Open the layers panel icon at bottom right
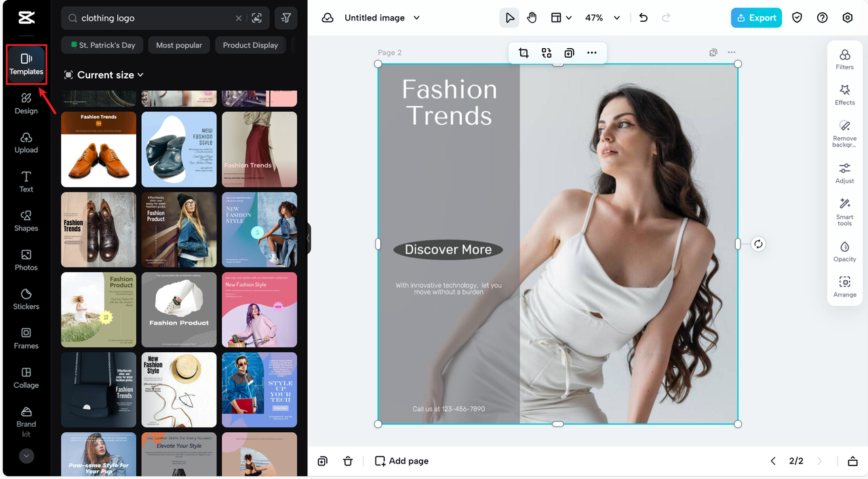 pos(853,461)
